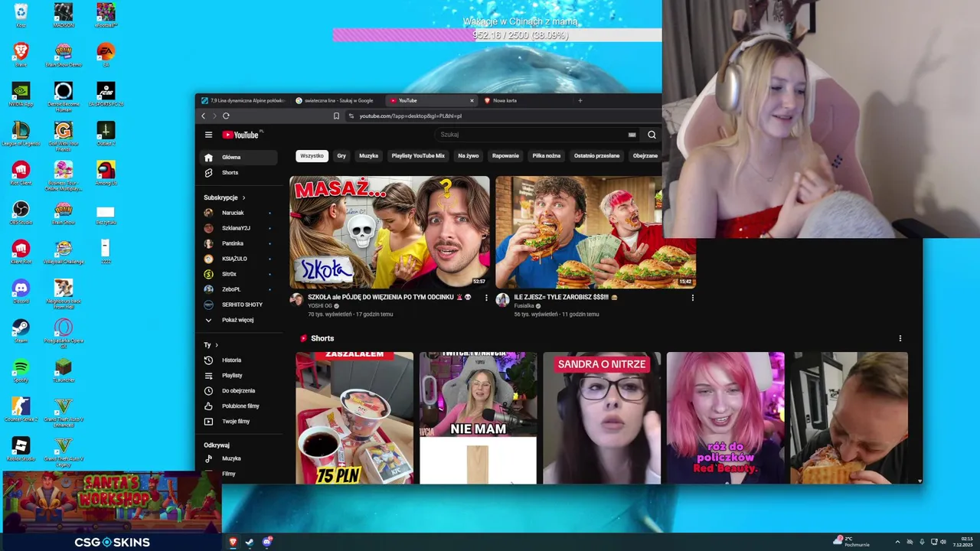This screenshot has width=980, height=551.
Task: Open Playlisty in the sidebar
Action: (x=239, y=376)
